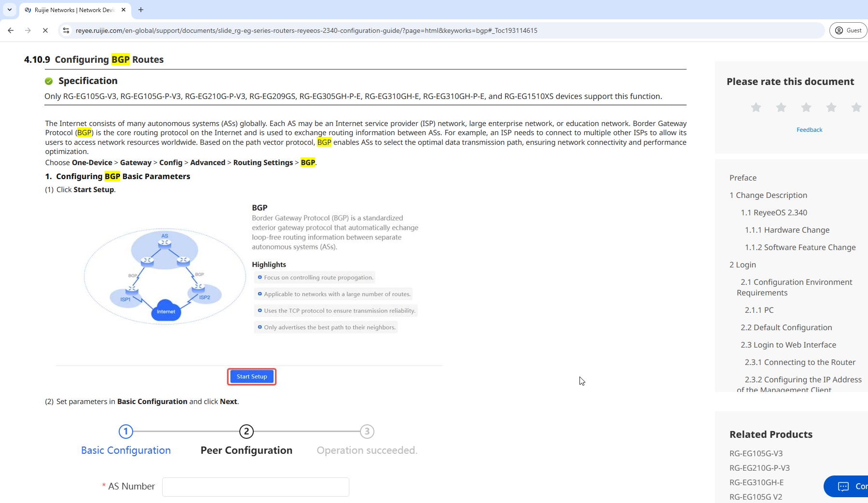Open the tab search dropdown arrow

click(9, 10)
